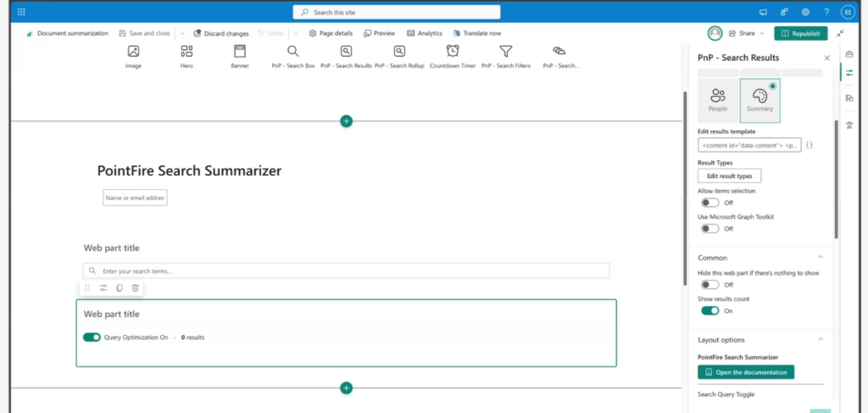
Task: Choose the Banner web part icon
Action: click(x=240, y=52)
